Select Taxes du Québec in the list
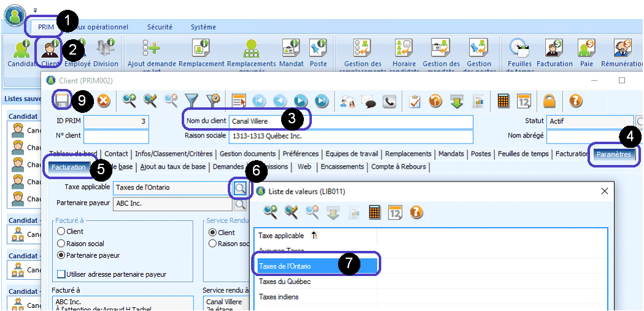 pos(284,282)
